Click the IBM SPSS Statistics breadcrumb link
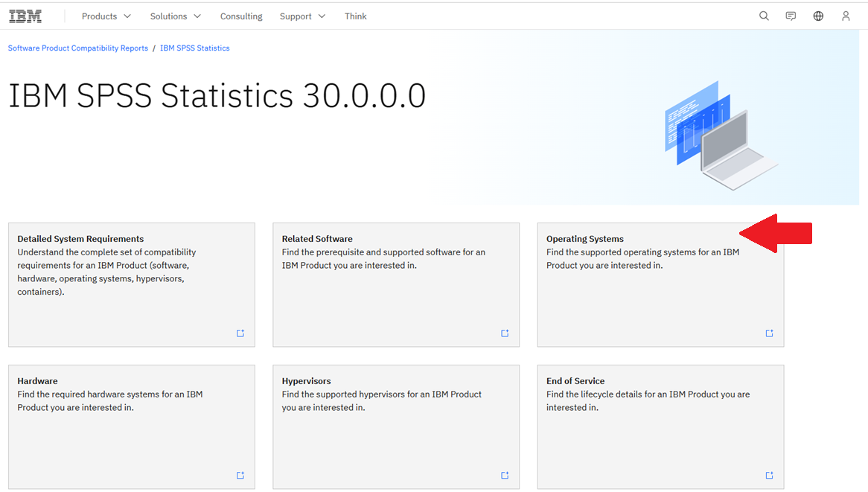The image size is (868, 492). tap(195, 48)
